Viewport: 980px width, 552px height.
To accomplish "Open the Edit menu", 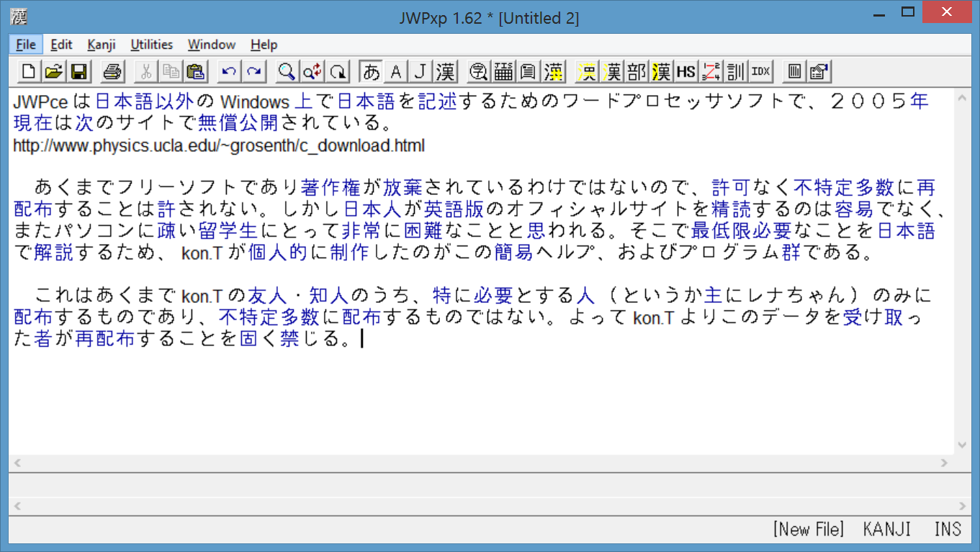I will pos(61,45).
